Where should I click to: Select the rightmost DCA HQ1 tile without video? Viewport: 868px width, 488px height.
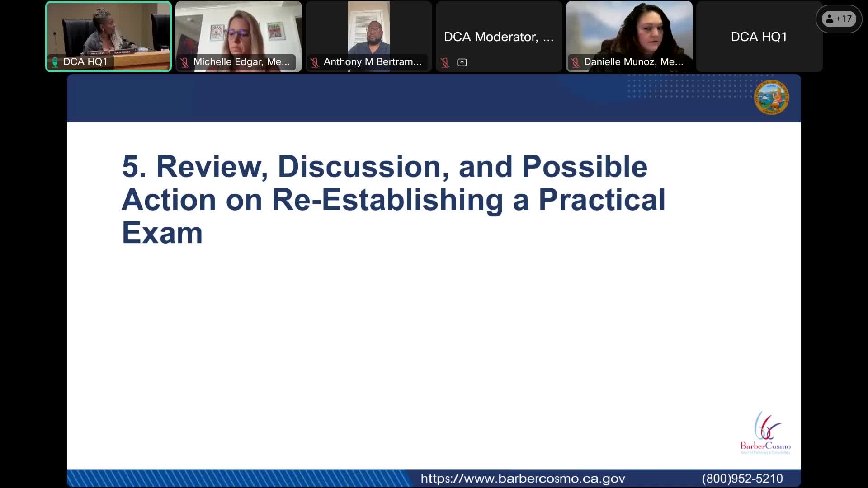pos(759,37)
